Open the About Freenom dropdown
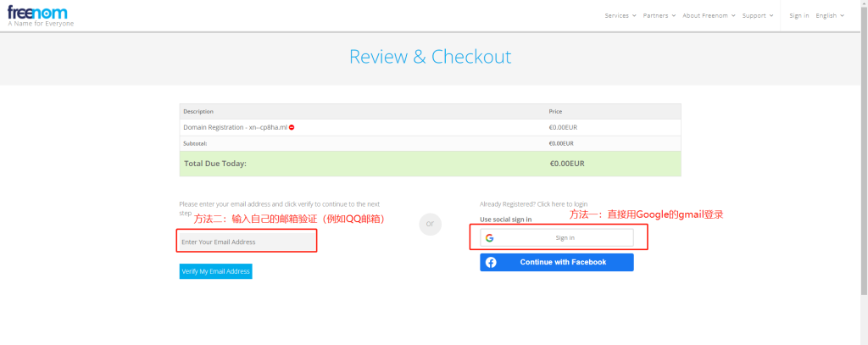Image resolution: width=868 pixels, height=345 pixels. click(709, 15)
